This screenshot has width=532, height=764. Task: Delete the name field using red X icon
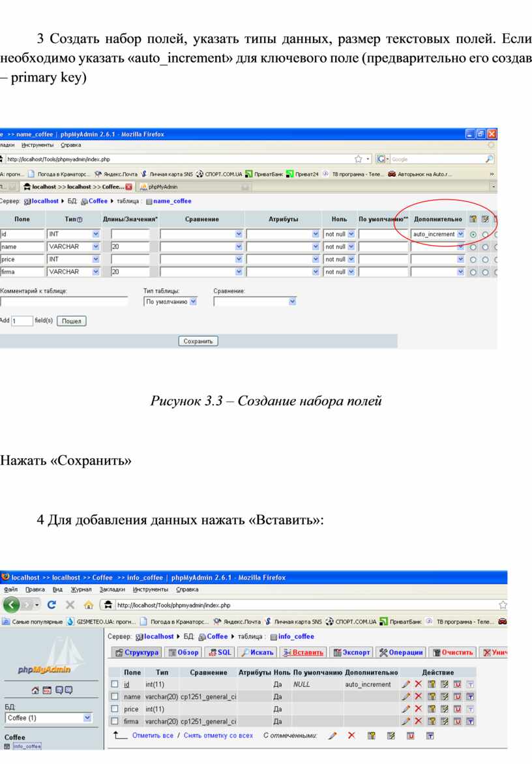419,697
